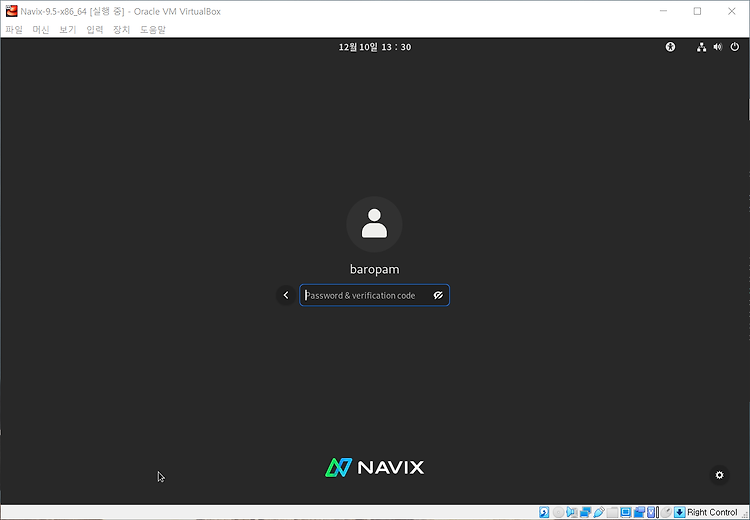Open the 도움말 menu
This screenshot has width=750, height=520.
153,30
